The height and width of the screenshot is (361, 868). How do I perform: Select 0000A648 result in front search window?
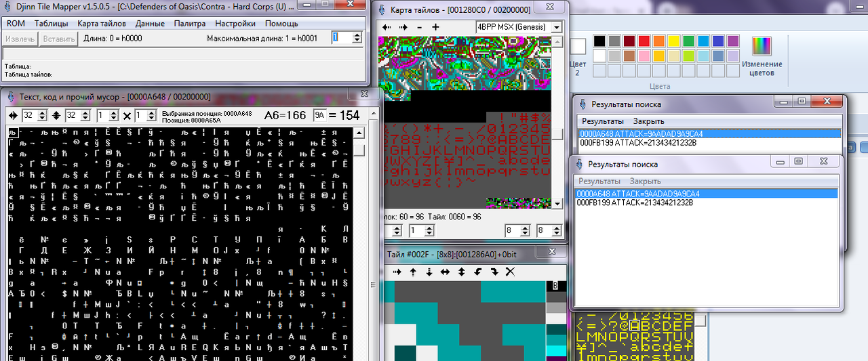(706, 194)
